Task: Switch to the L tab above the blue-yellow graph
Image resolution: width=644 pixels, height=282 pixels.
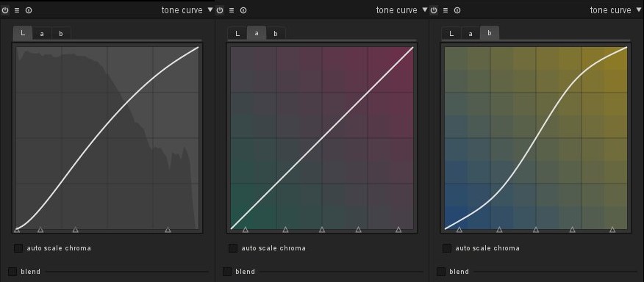Action: (451, 34)
